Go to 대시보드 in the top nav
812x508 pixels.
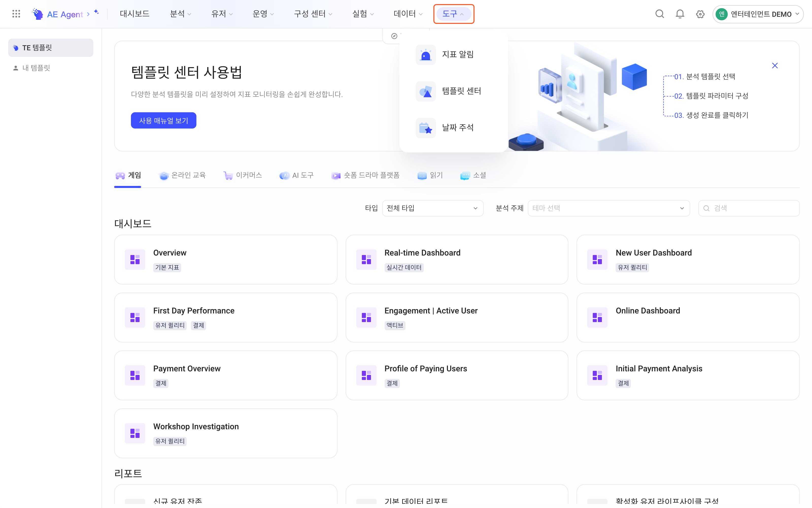pos(134,14)
